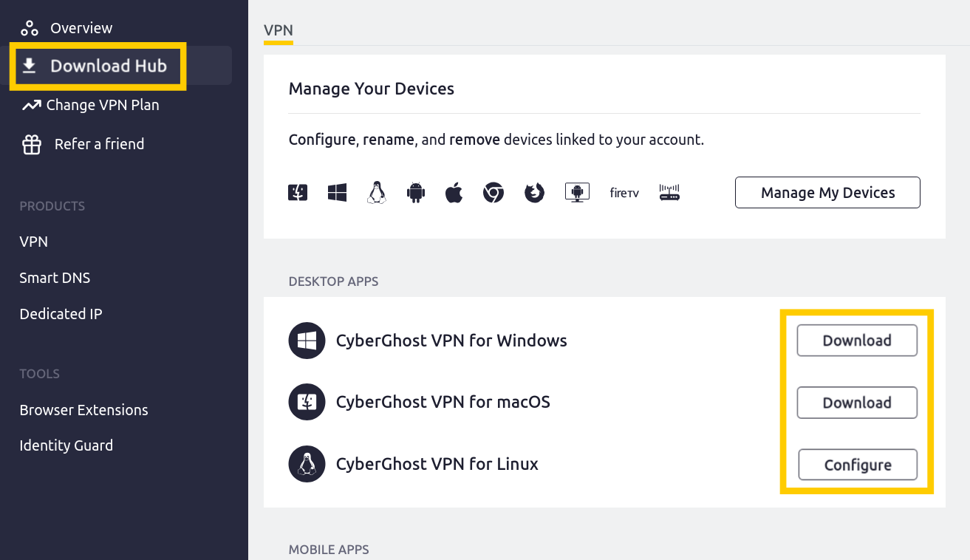Click the fireTV device icon
Image resolution: width=970 pixels, height=560 pixels.
point(624,194)
